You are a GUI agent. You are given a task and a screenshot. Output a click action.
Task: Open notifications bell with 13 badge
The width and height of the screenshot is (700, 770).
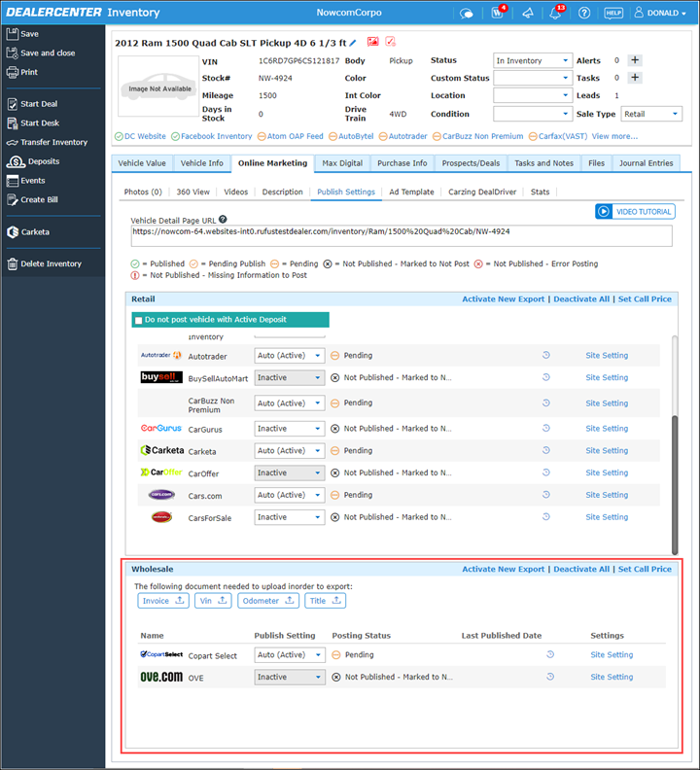pos(555,13)
